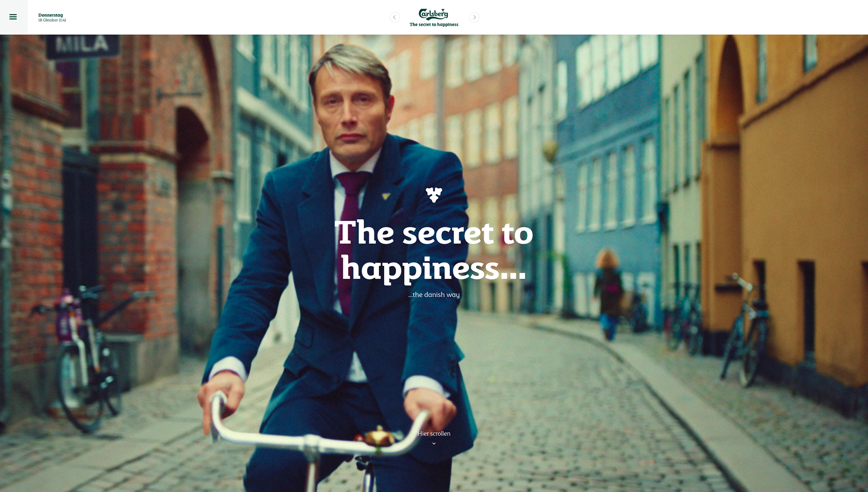Go to next slide arrow
This screenshot has height=492, width=868.
(474, 17)
